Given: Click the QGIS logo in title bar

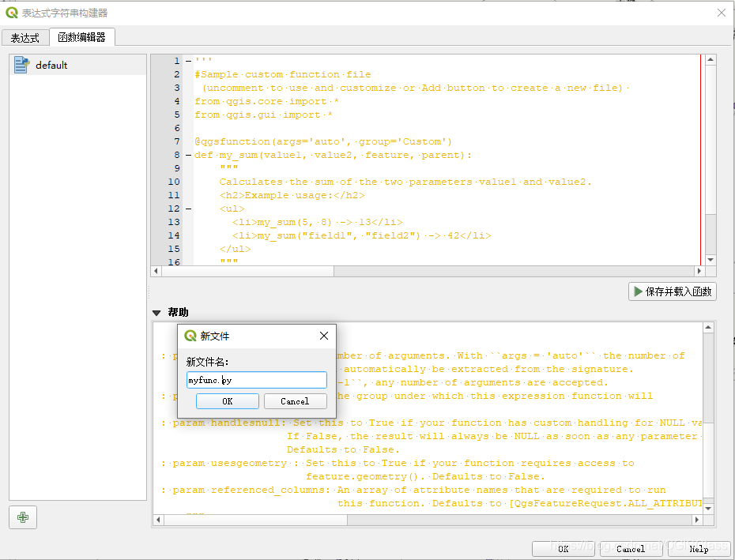Looking at the screenshot, I should [x=12, y=13].
